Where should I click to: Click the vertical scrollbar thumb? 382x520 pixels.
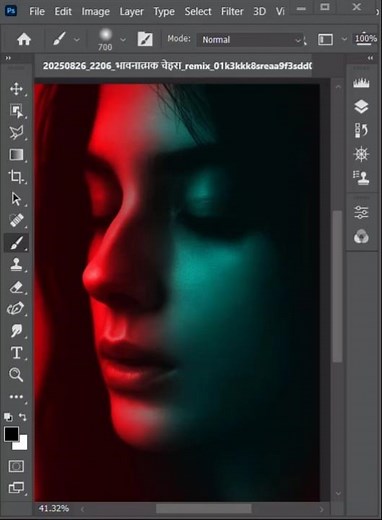pos(338,286)
